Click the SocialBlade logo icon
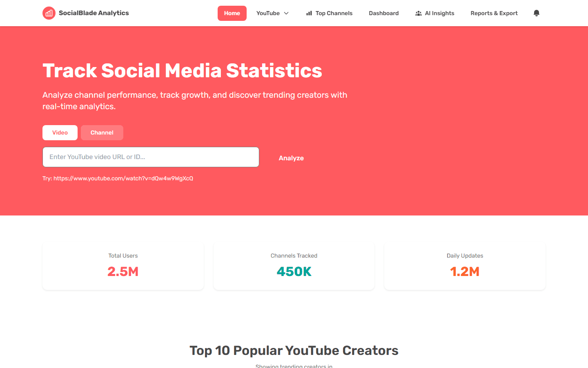588x368 pixels. pyautogui.click(x=49, y=13)
